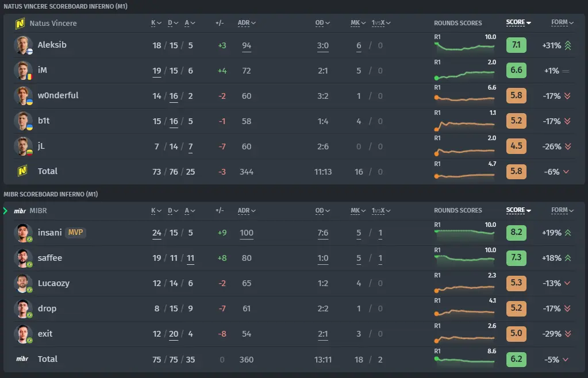Sort Natus Vincere table by MK
The height and width of the screenshot is (378, 588).
point(358,23)
